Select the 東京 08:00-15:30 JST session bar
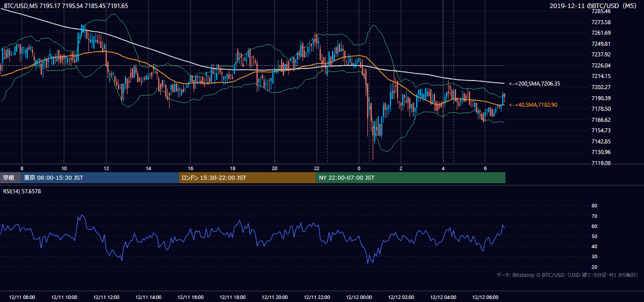 click(100, 178)
